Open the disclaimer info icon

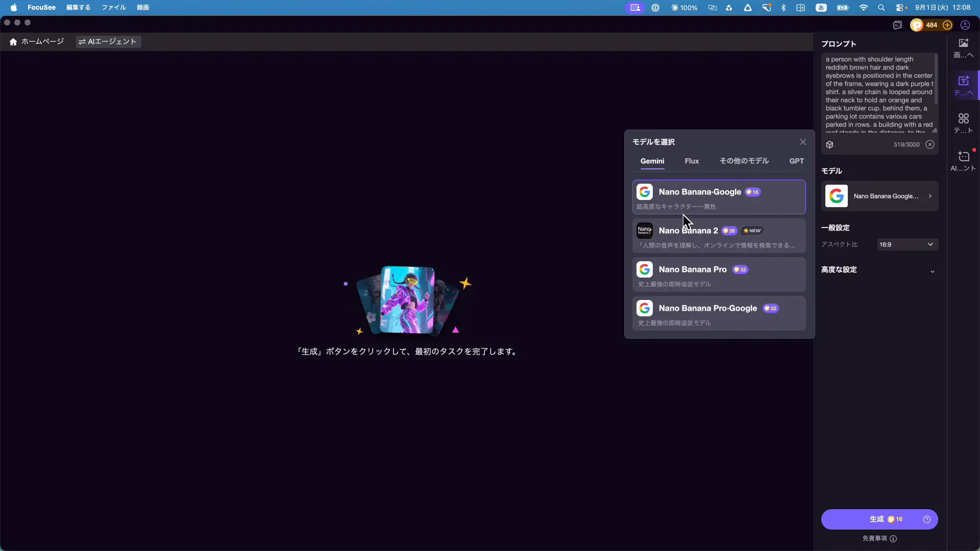click(x=893, y=538)
